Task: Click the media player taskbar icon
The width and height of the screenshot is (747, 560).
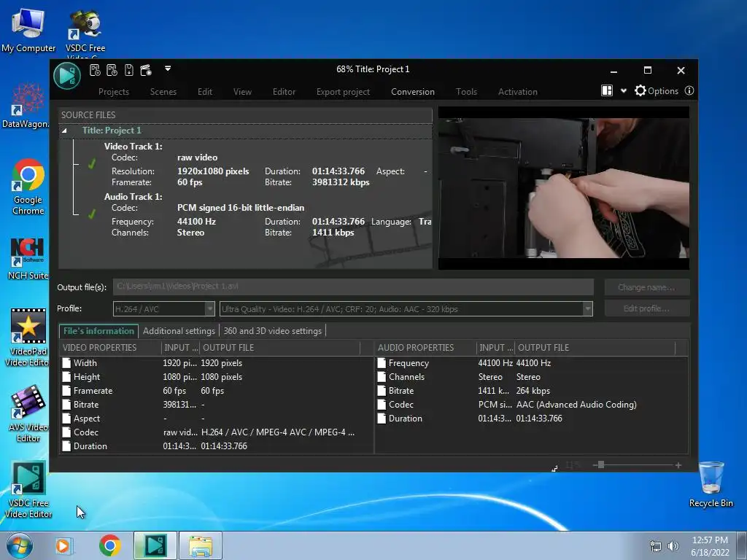Action: point(63,545)
